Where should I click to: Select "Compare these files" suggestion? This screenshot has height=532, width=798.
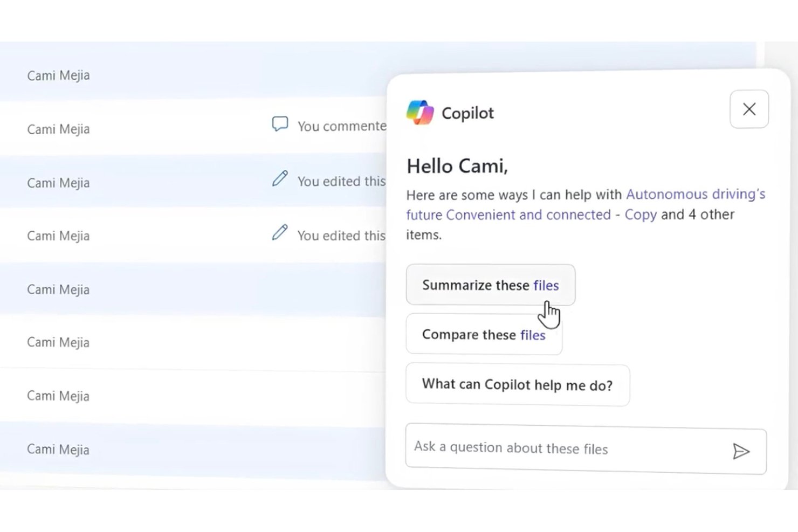[484, 335]
